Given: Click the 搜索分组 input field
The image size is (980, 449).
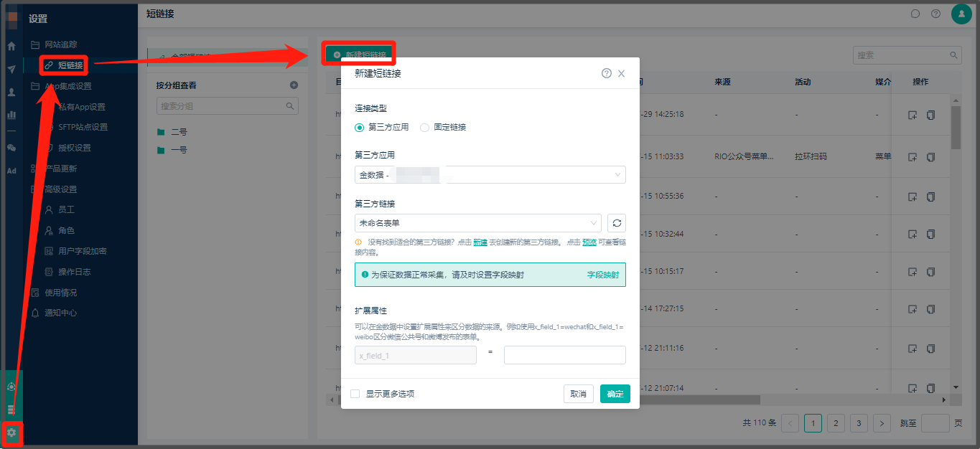Looking at the screenshot, I should coord(227,106).
